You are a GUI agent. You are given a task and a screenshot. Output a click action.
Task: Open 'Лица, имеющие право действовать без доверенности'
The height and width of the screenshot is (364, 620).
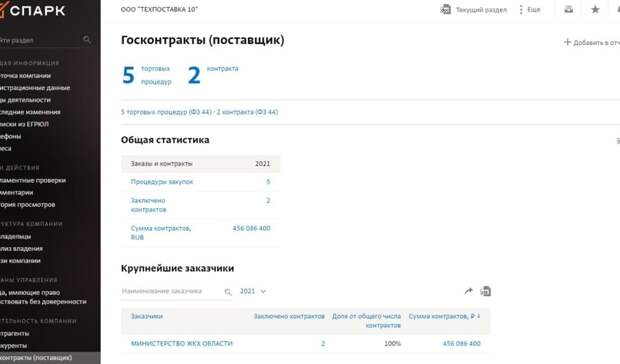(43, 297)
